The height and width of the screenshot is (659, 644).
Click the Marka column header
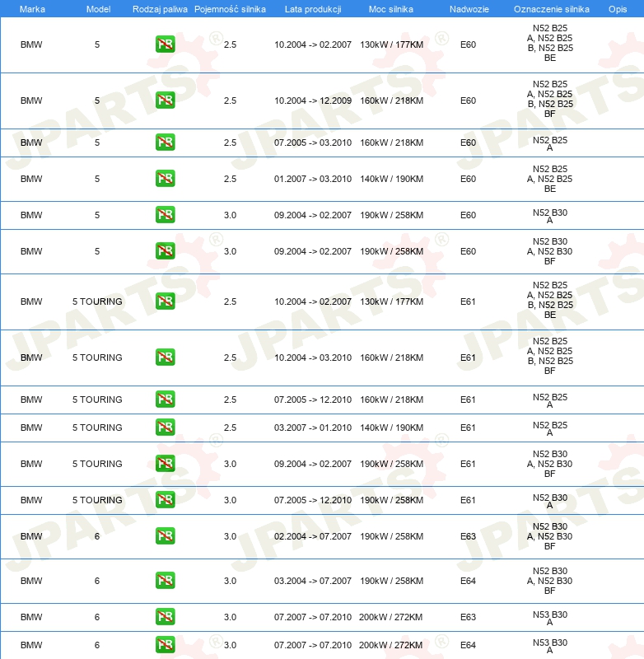click(32, 9)
